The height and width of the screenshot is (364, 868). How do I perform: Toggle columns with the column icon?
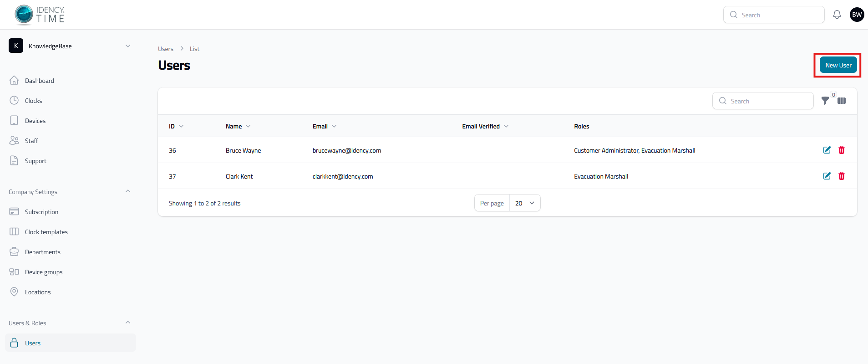tap(842, 101)
